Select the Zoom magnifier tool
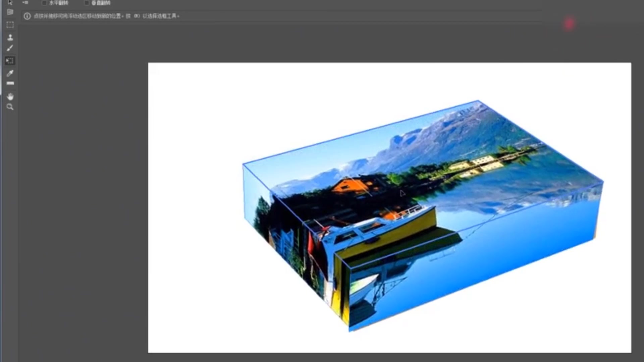The width and height of the screenshot is (644, 362). (10, 107)
